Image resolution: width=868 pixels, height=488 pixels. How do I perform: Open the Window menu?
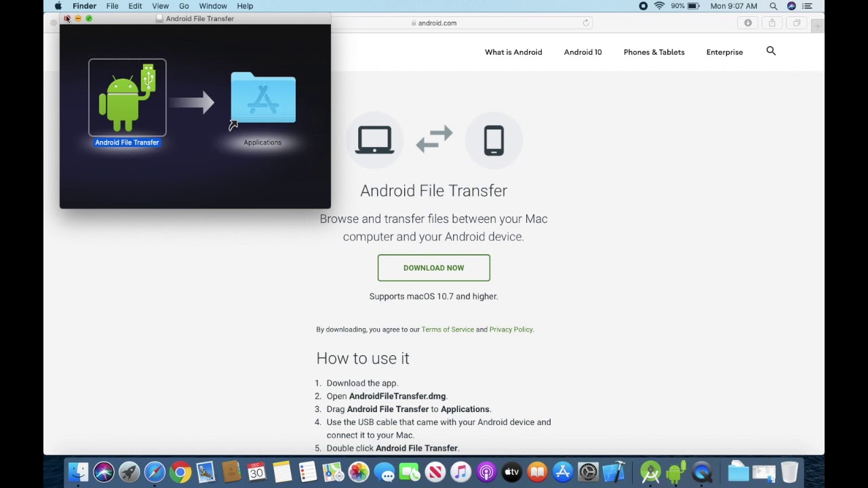213,6
